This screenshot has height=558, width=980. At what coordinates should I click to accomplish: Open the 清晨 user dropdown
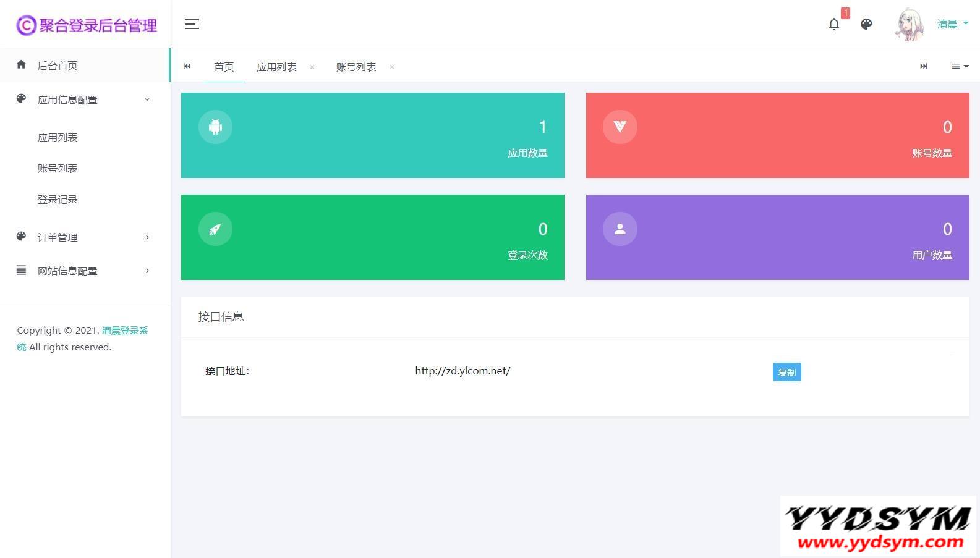[953, 24]
